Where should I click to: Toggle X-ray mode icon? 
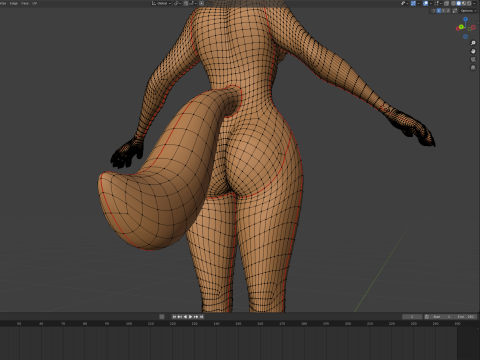click(446, 3)
